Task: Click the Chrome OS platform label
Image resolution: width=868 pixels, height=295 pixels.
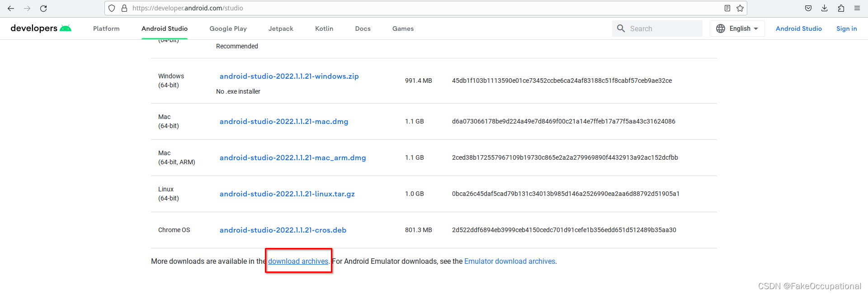Action: click(x=174, y=230)
